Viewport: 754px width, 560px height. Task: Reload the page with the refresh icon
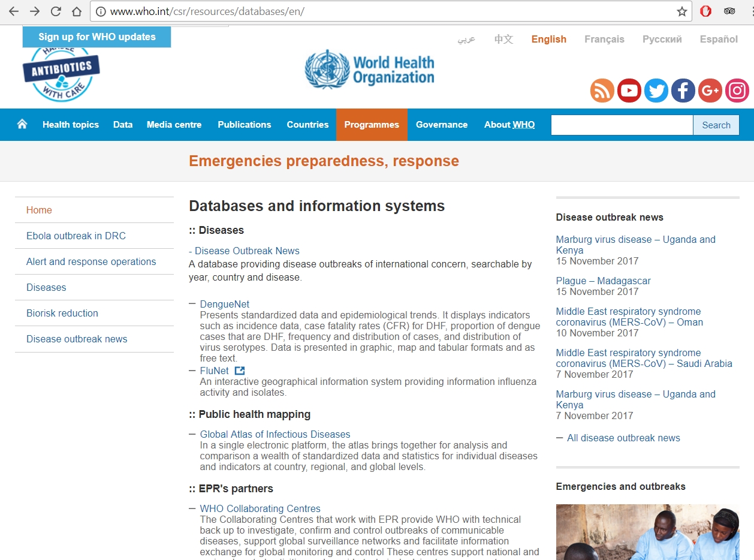(x=56, y=11)
